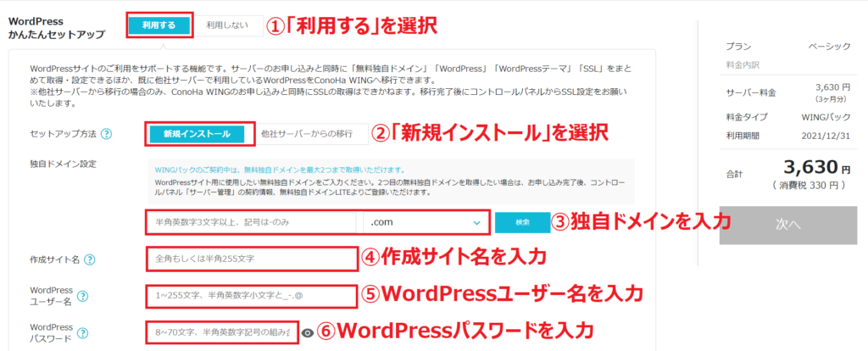Screen dimensions: 868x351
Task: Click the 料金内訳 label
Action: tap(743, 65)
